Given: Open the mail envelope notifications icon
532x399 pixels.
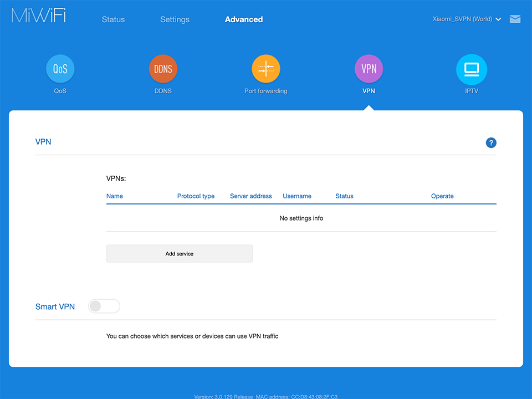Looking at the screenshot, I should click(x=515, y=19).
